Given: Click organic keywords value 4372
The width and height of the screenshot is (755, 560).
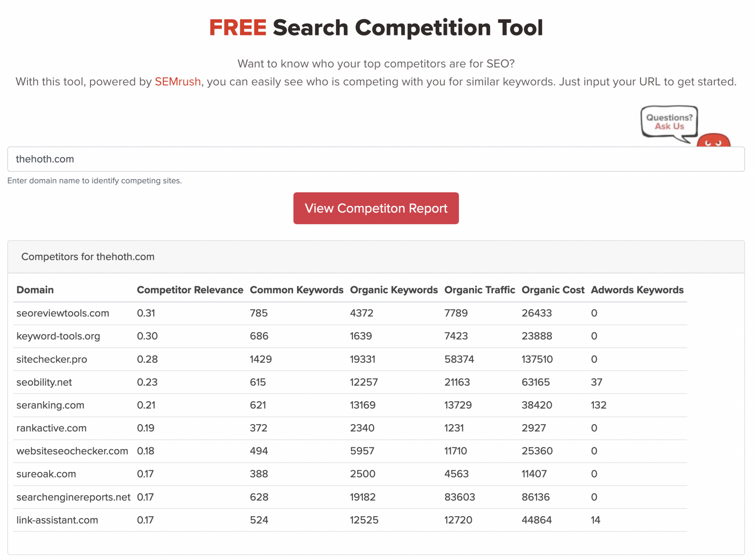Looking at the screenshot, I should (x=362, y=313).
